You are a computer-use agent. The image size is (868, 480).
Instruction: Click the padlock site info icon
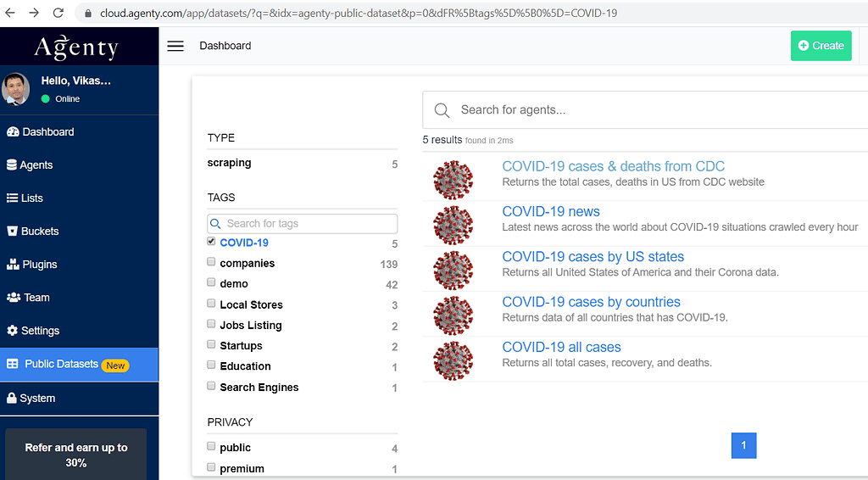click(x=88, y=14)
